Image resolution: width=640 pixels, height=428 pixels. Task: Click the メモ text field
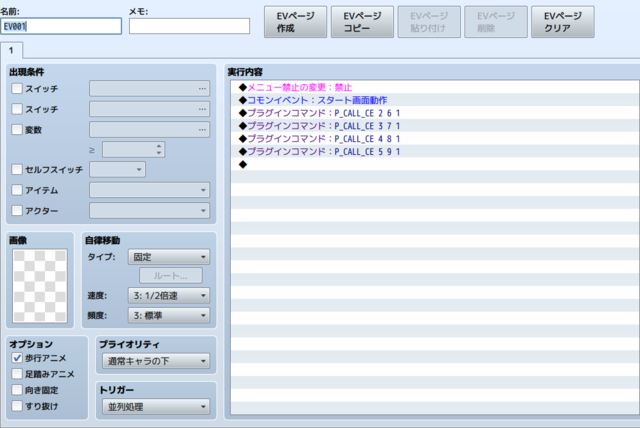(189, 27)
